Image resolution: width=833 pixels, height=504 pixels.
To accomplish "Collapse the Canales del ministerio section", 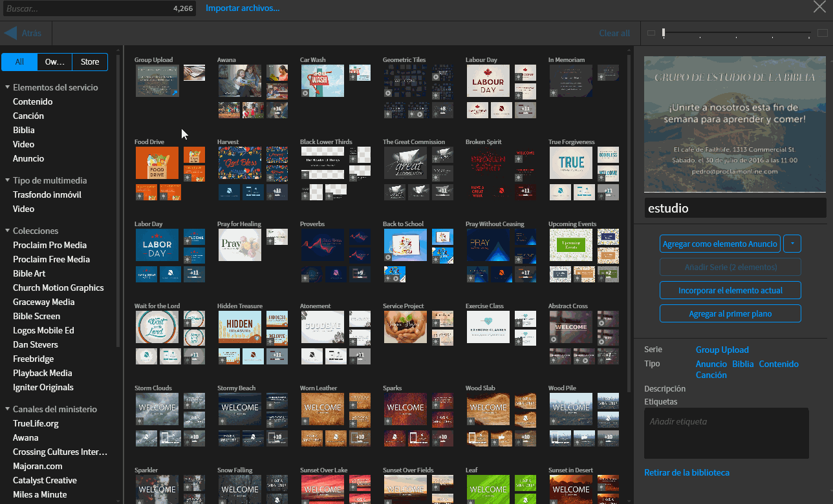I will coord(8,409).
